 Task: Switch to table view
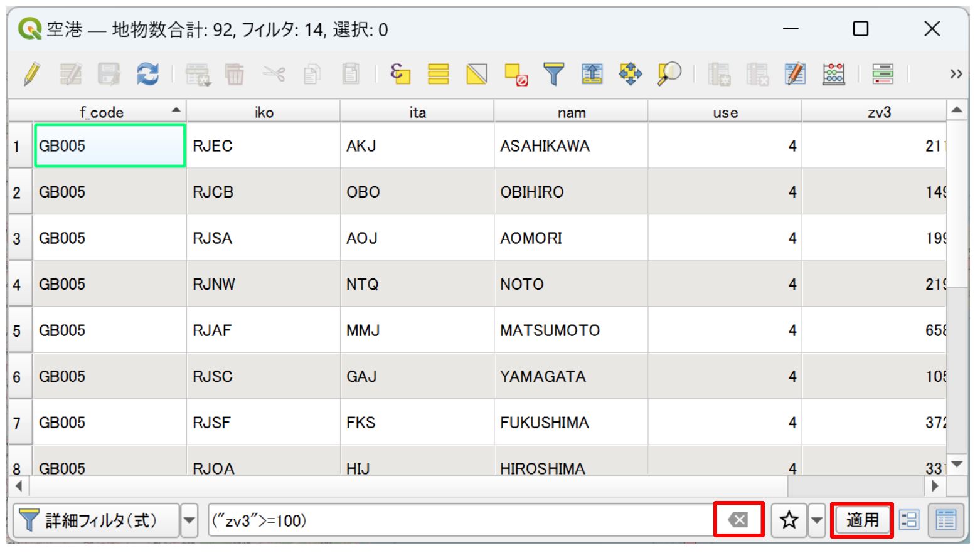click(945, 520)
